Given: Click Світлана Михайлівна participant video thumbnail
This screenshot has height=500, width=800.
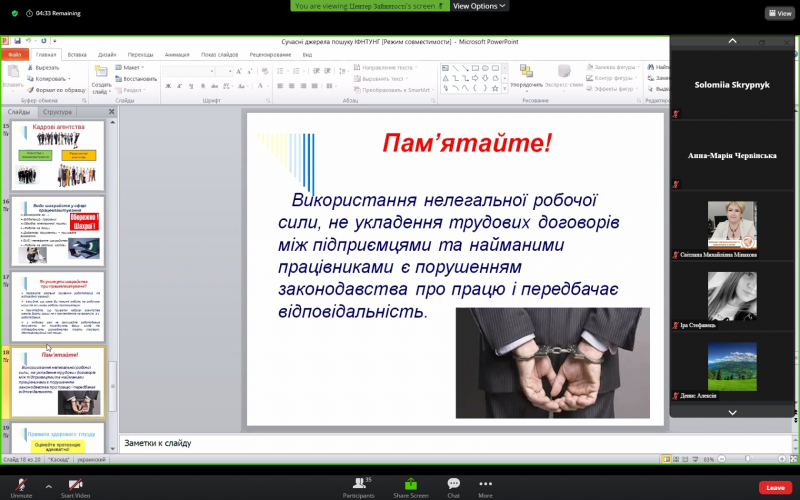Looking at the screenshot, I should pos(732,225).
